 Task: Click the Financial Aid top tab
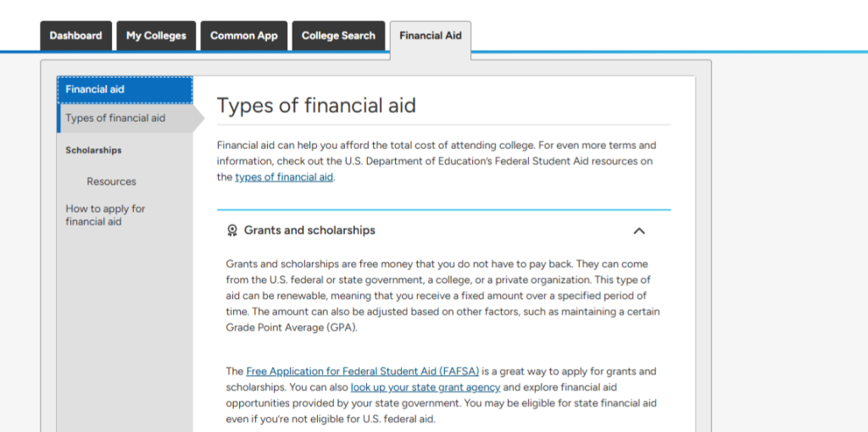[431, 36]
